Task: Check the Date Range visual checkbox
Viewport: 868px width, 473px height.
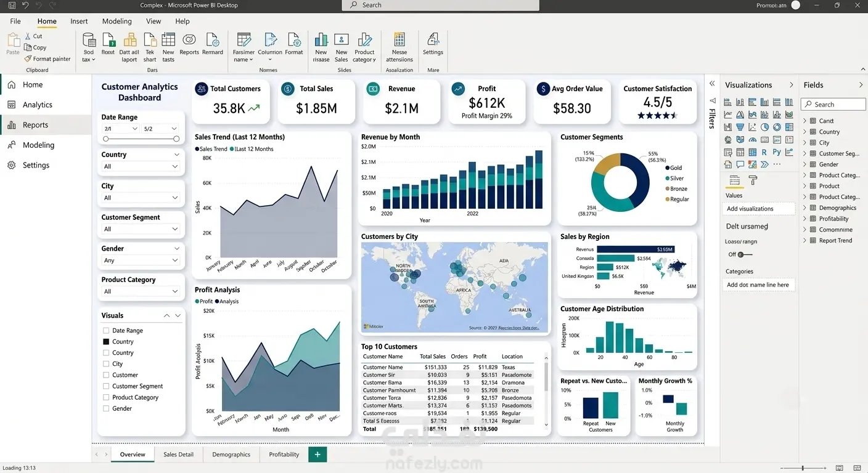Action: pos(106,331)
